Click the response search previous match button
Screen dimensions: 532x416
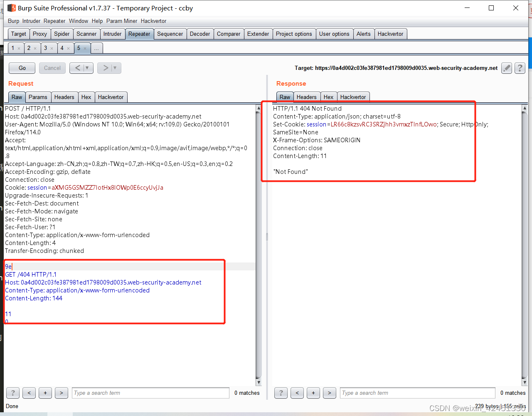click(x=297, y=393)
